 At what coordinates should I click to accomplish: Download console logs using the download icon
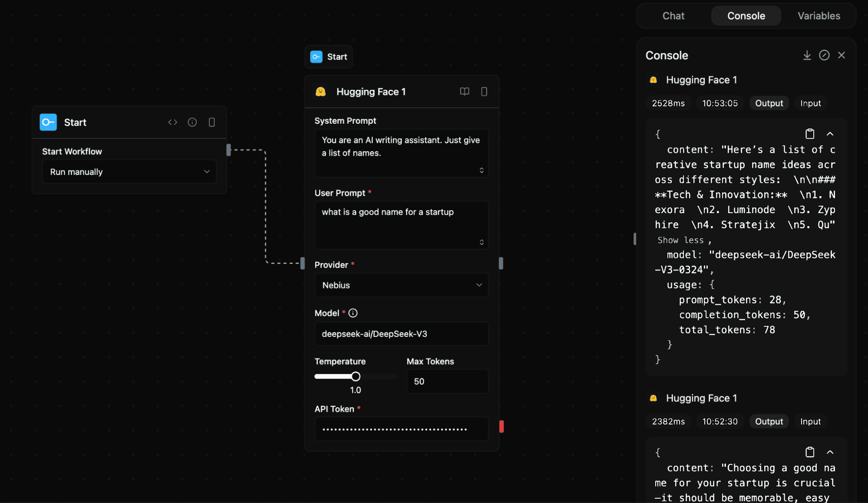(x=807, y=55)
